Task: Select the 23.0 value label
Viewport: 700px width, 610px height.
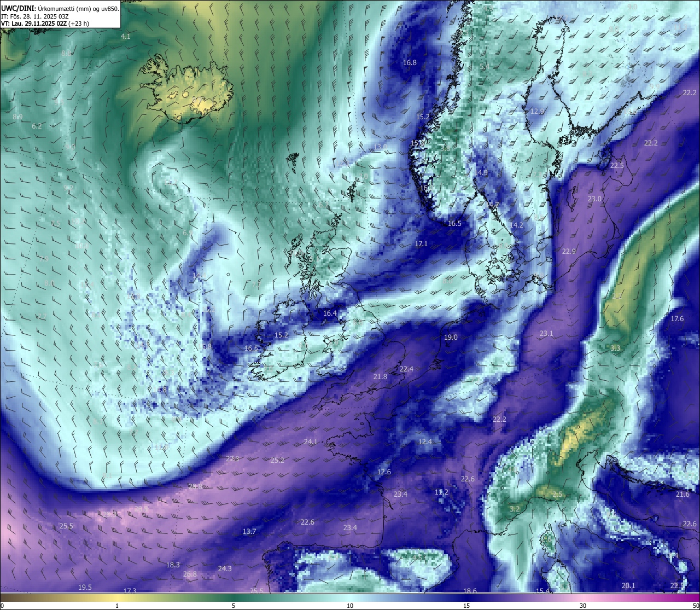Action: coord(594,199)
